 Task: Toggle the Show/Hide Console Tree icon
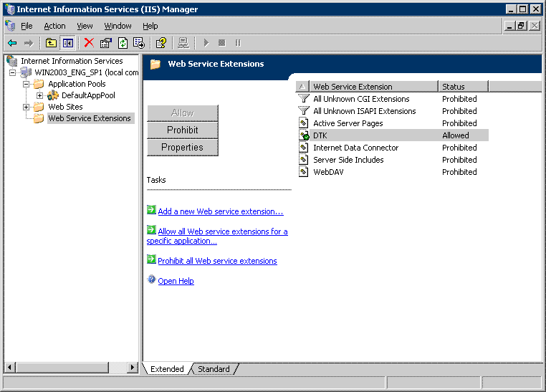68,43
